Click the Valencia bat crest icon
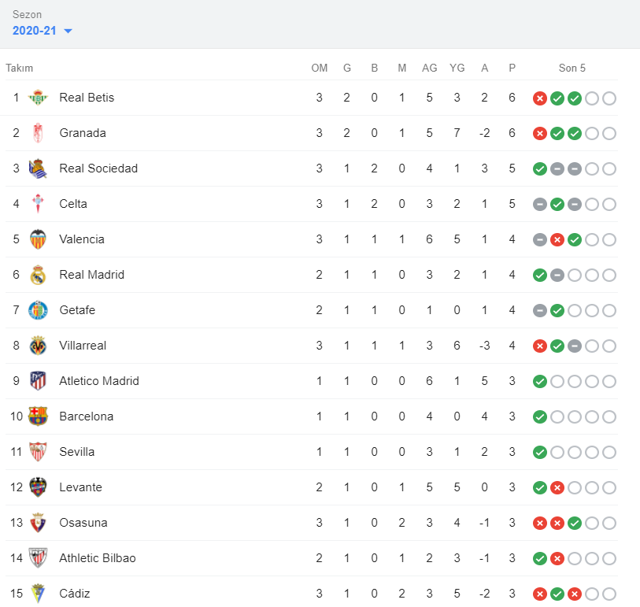This screenshot has height=607, width=640. pyautogui.click(x=38, y=239)
